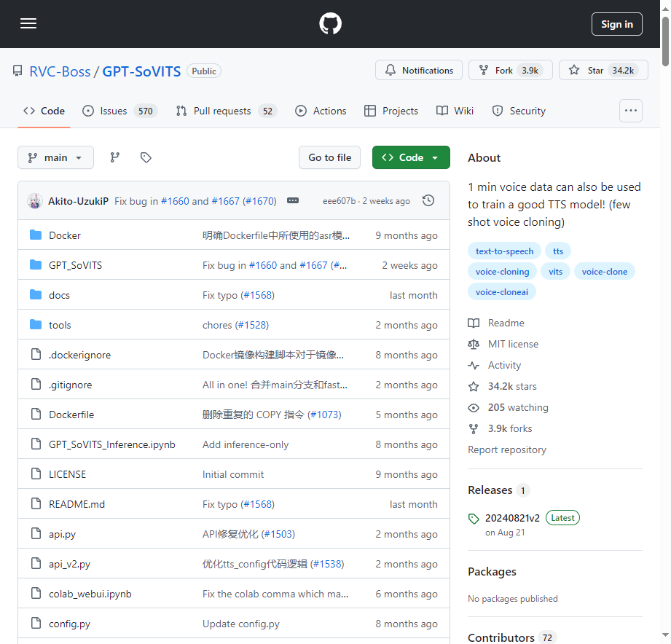The width and height of the screenshot is (671, 644).
Task: View tags via the tag icon
Action: (x=146, y=157)
